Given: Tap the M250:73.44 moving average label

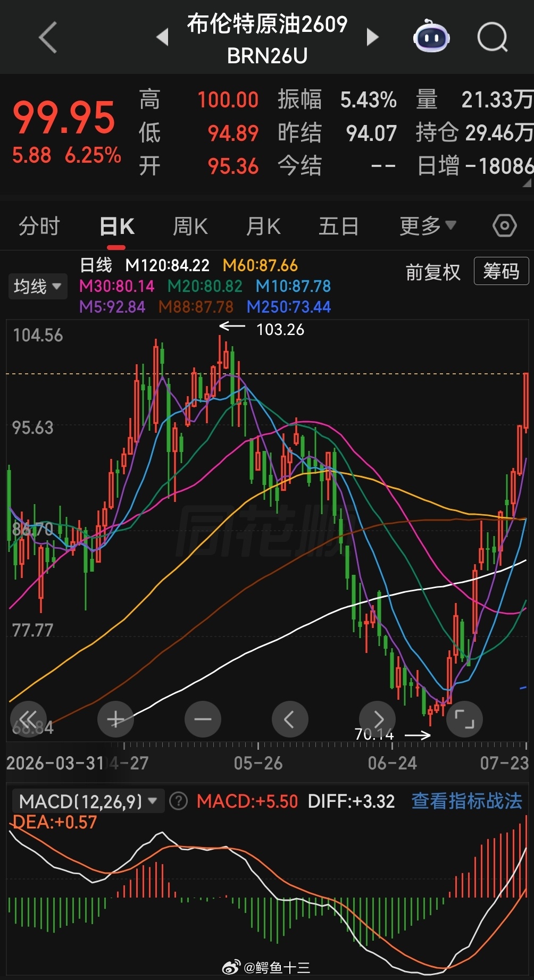Looking at the screenshot, I should [289, 307].
